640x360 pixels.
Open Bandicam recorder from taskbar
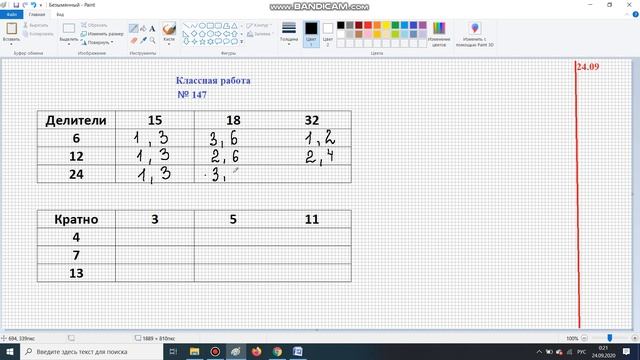(215, 351)
